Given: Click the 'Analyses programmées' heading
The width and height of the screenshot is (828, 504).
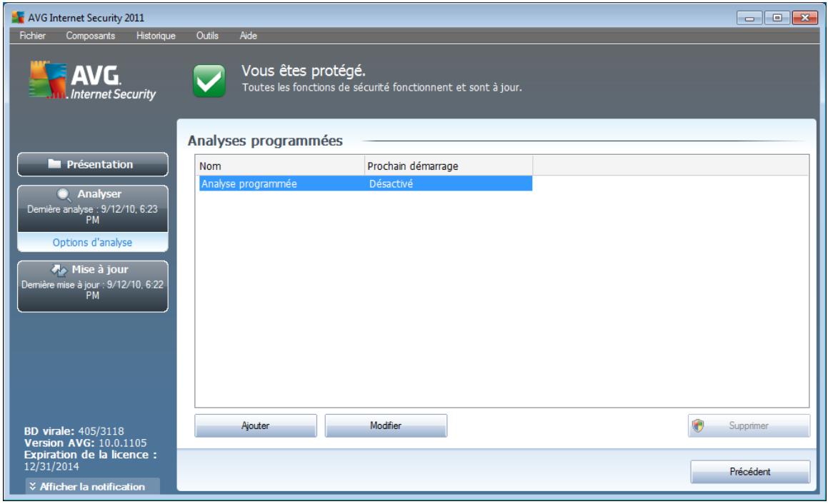Looking at the screenshot, I should (x=265, y=141).
